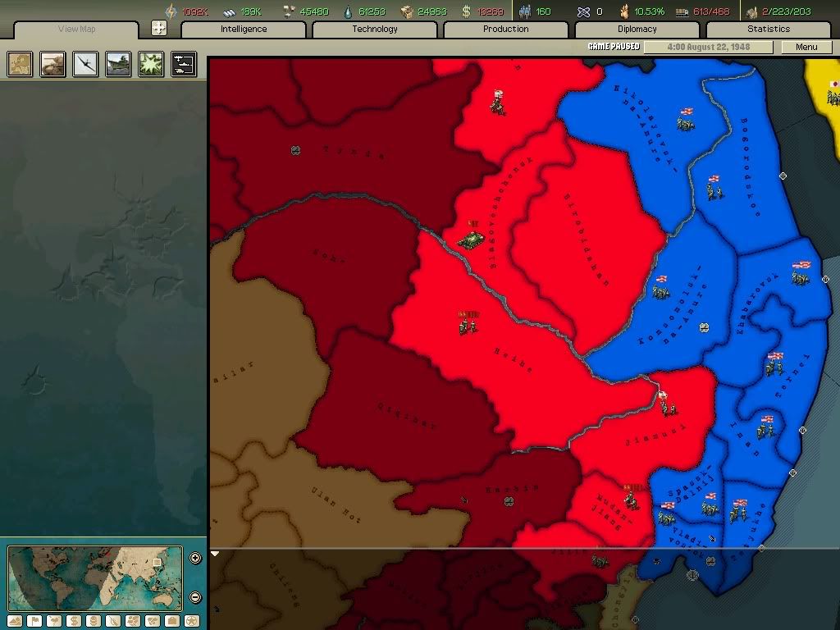Click the supplies crate icon
Screen dimensions: 840x630
[407, 11]
